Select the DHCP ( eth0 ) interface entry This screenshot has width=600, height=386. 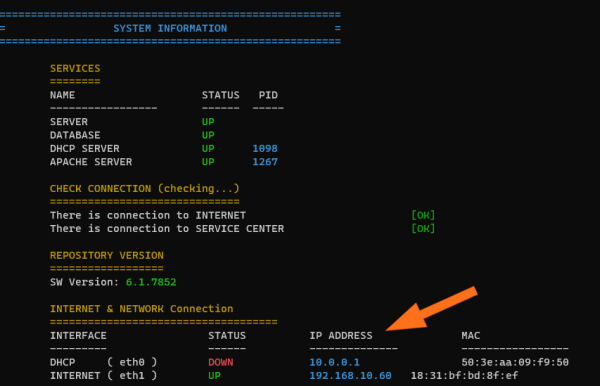103,362
